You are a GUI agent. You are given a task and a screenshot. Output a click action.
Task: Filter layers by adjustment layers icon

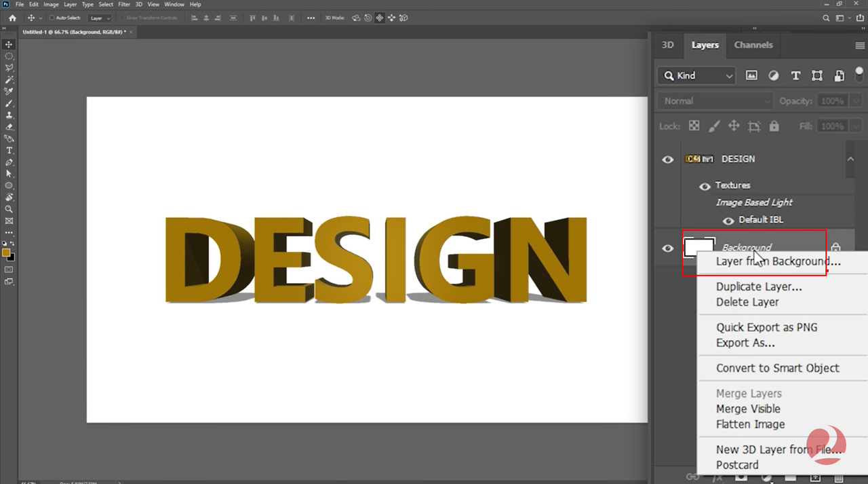point(774,75)
